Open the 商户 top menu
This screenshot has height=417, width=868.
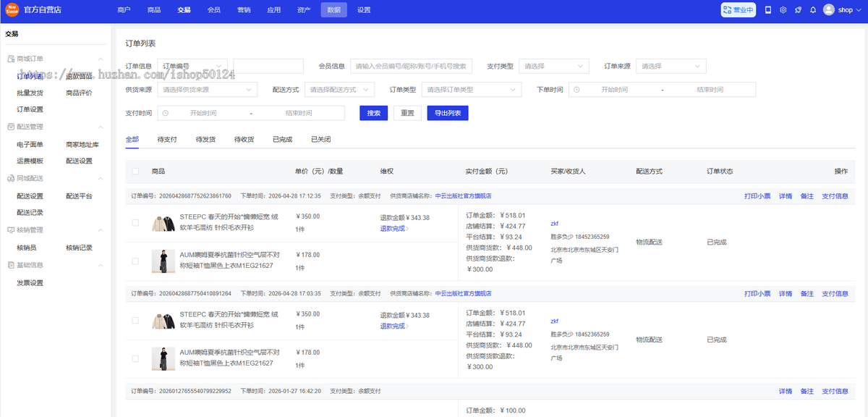tap(124, 10)
